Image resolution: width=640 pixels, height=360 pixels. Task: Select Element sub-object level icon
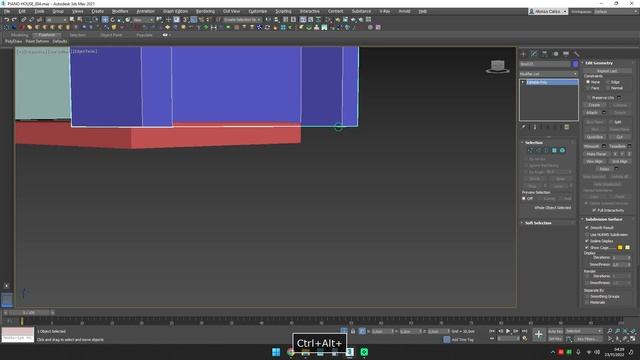point(562,151)
